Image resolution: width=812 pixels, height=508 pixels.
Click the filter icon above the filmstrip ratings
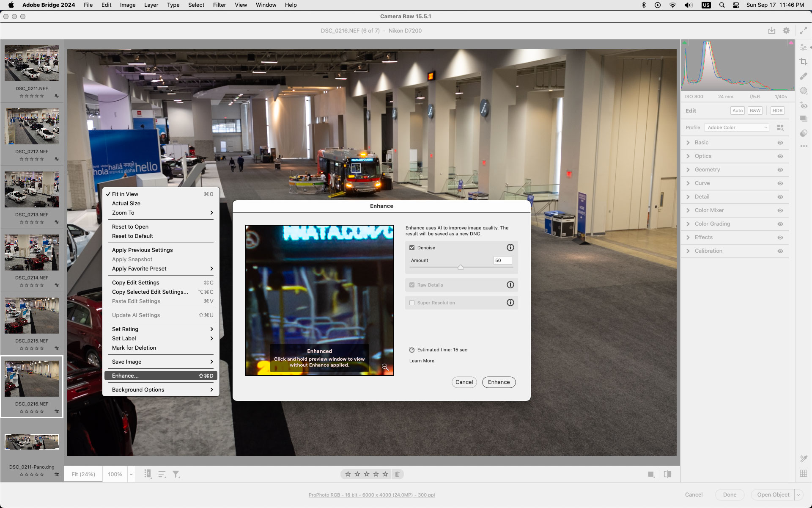[176, 474]
